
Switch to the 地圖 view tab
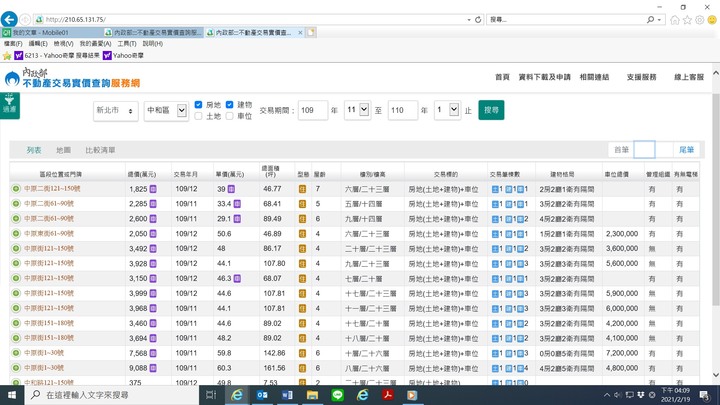(x=63, y=150)
